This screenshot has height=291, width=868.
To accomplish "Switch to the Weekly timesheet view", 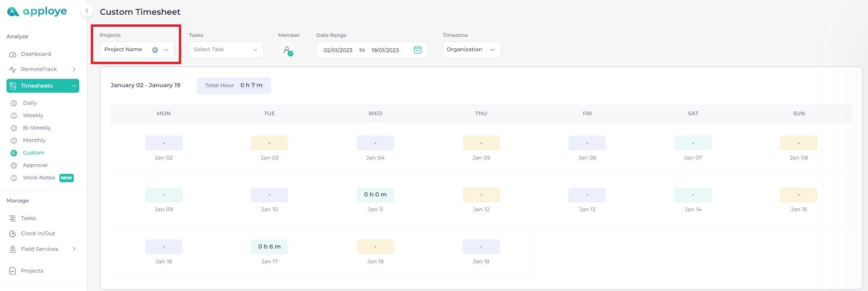I will click(x=33, y=115).
